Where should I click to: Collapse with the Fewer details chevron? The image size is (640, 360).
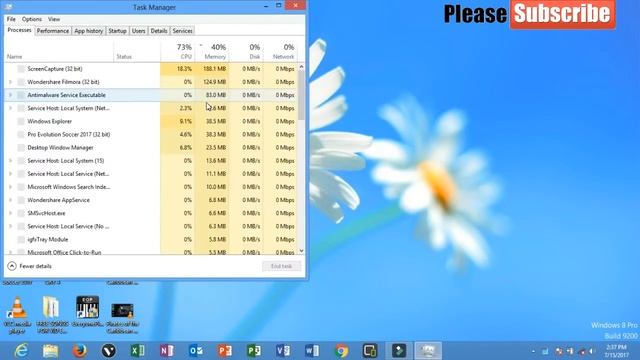pos(12,266)
